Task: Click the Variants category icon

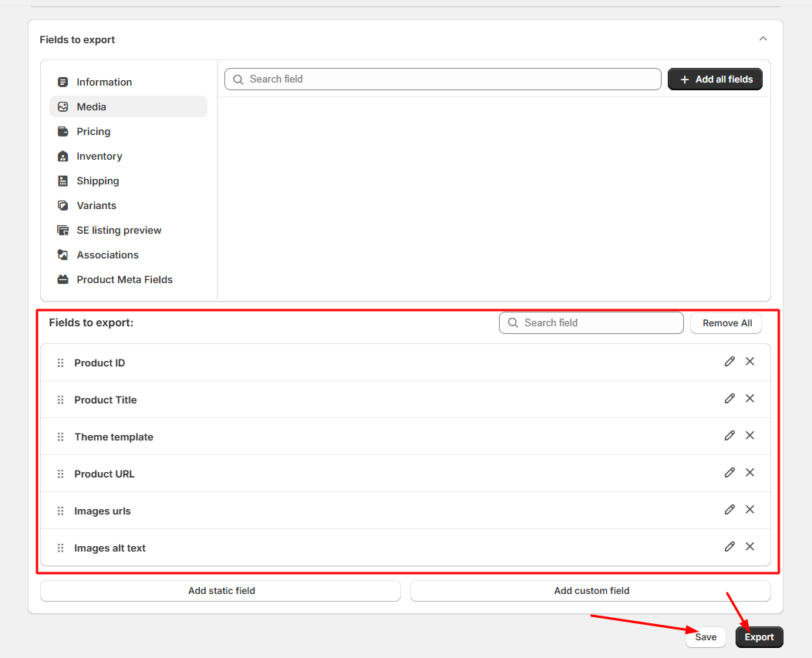Action: click(x=62, y=206)
